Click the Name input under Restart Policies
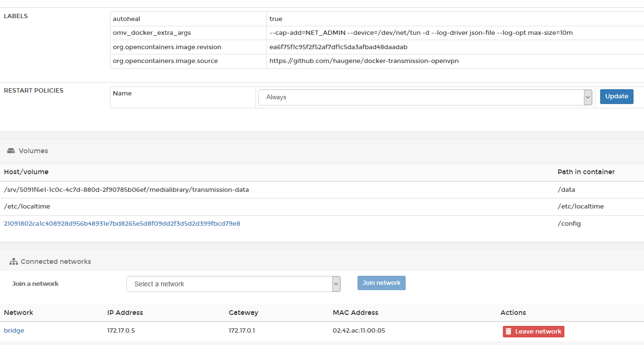 click(183, 96)
